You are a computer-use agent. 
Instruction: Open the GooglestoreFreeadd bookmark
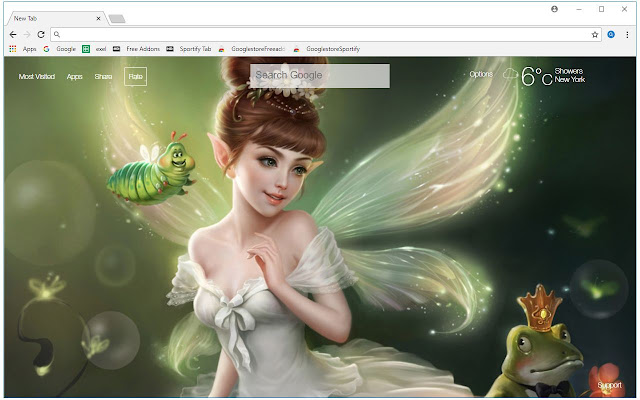tap(251, 49)
